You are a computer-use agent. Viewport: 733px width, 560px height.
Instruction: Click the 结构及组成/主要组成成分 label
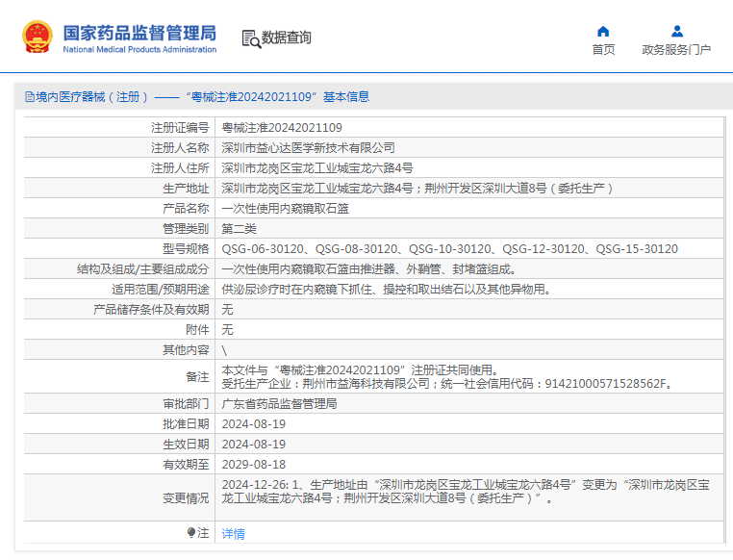coord(143,269)
